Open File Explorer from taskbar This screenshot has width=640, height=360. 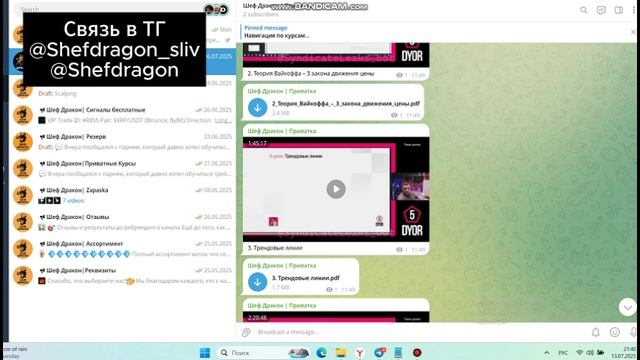pos(341,353)
